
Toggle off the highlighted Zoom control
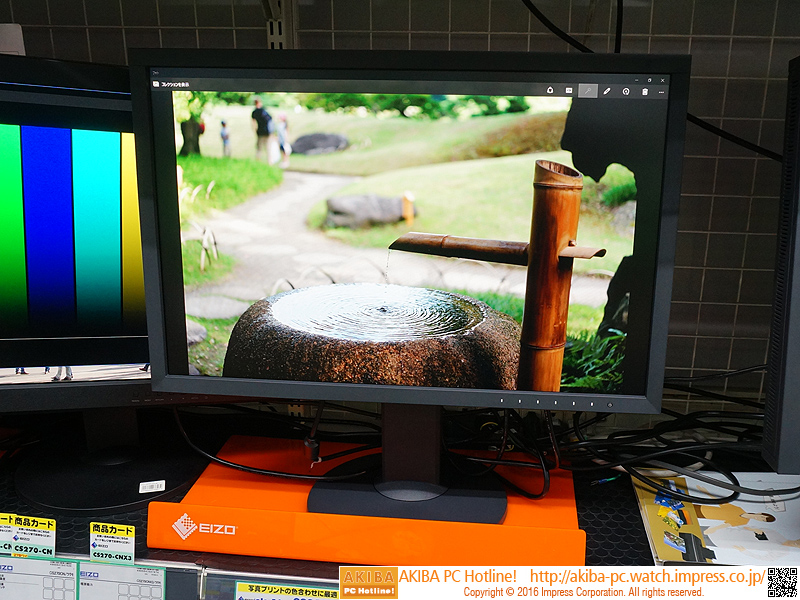point(588,91)
